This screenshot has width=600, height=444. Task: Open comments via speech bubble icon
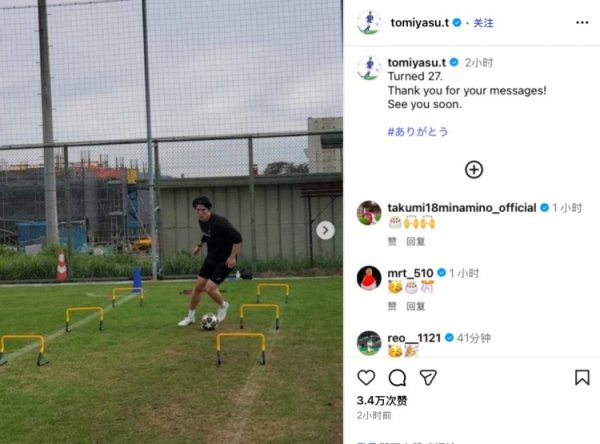[397, 378]
